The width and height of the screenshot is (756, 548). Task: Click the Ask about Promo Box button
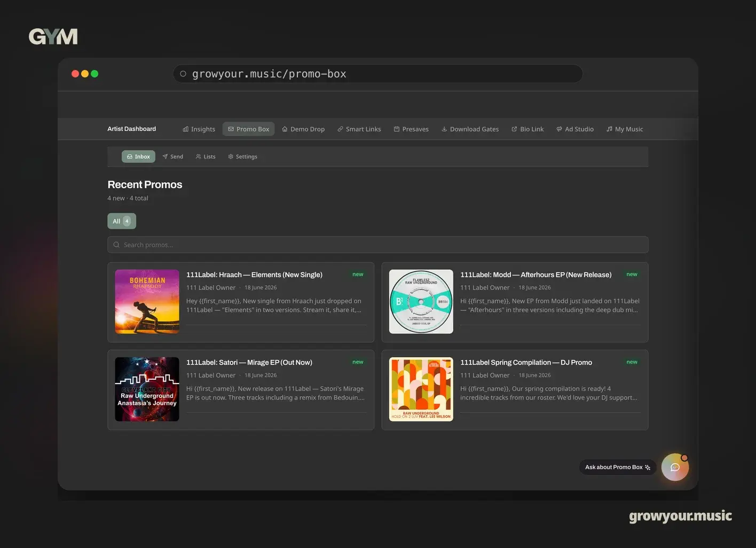(617, 467)
